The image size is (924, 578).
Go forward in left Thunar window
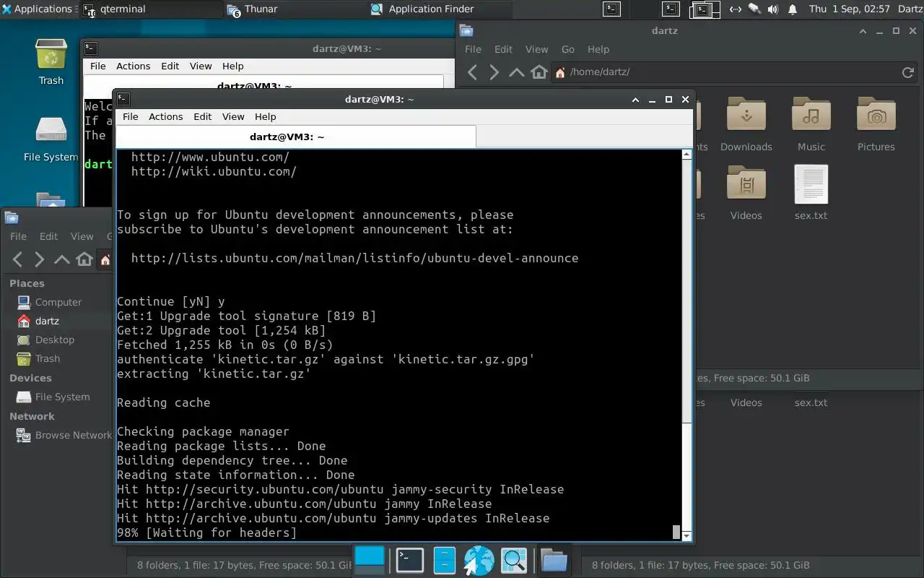pos(40,259)
